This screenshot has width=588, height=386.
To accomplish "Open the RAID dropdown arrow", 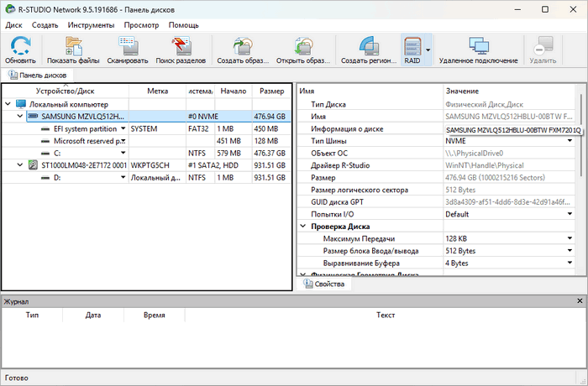I will [x=428, y=50].
